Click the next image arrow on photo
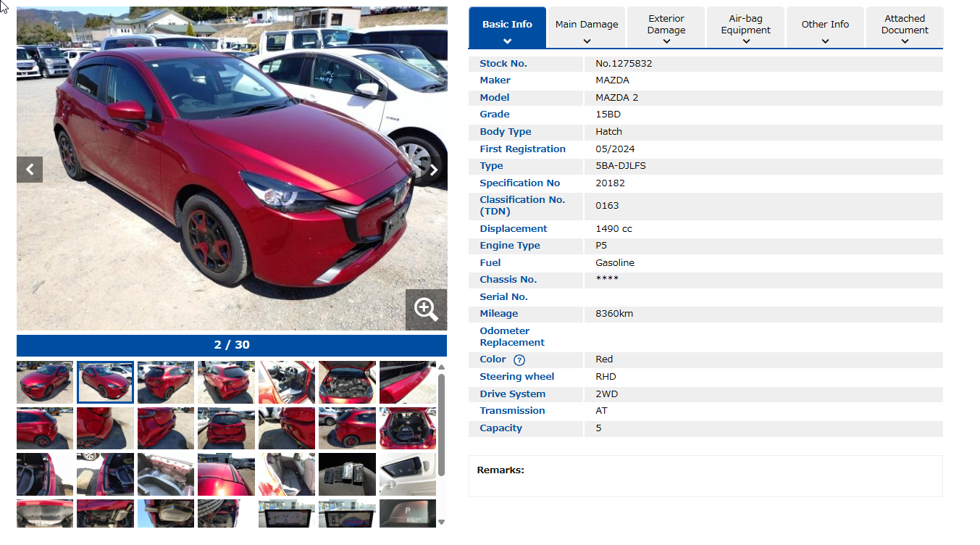This screenshot has height=545, width=980. (433, 170)
